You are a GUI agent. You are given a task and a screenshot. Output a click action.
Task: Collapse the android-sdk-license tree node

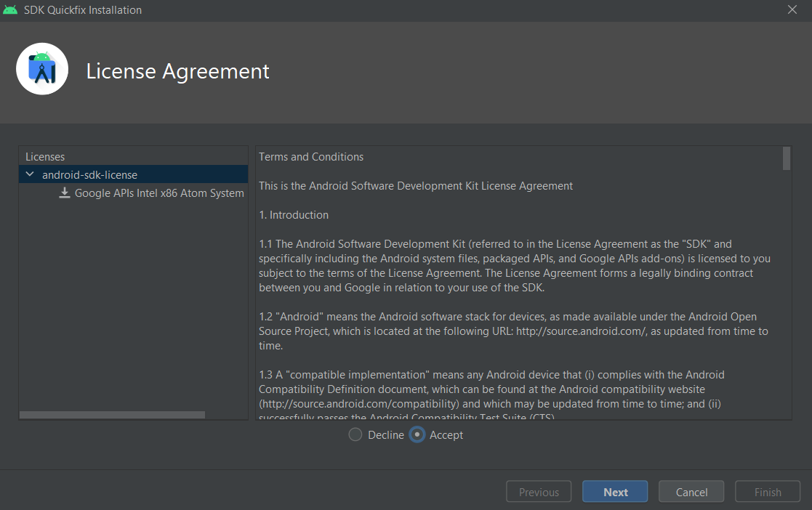[x=30, y=174]
